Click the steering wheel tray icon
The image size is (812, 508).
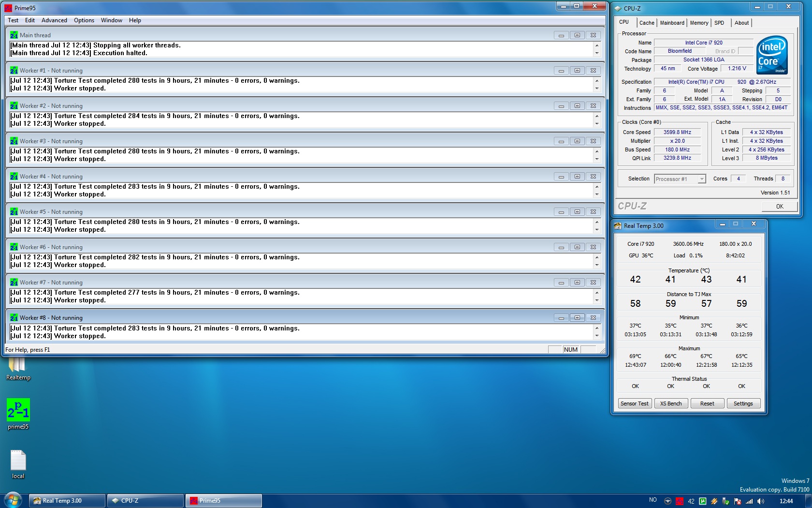[x=667, y=501]
